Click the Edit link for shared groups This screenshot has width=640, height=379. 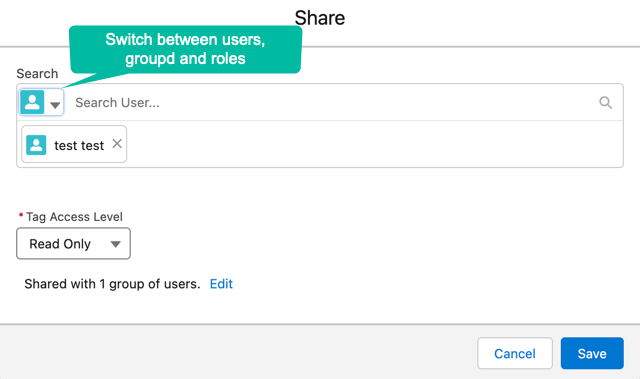click(221, 284)
